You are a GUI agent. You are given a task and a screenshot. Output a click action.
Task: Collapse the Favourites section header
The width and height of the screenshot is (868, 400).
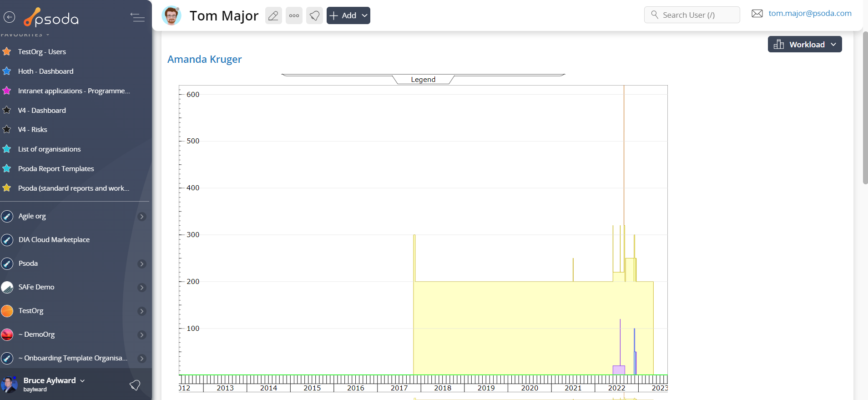point(25,35)
